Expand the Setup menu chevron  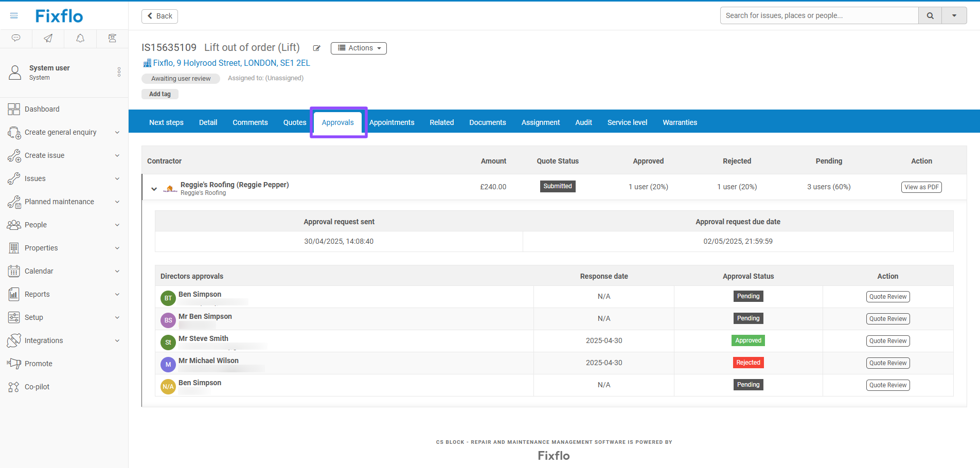tap(117, 317)
